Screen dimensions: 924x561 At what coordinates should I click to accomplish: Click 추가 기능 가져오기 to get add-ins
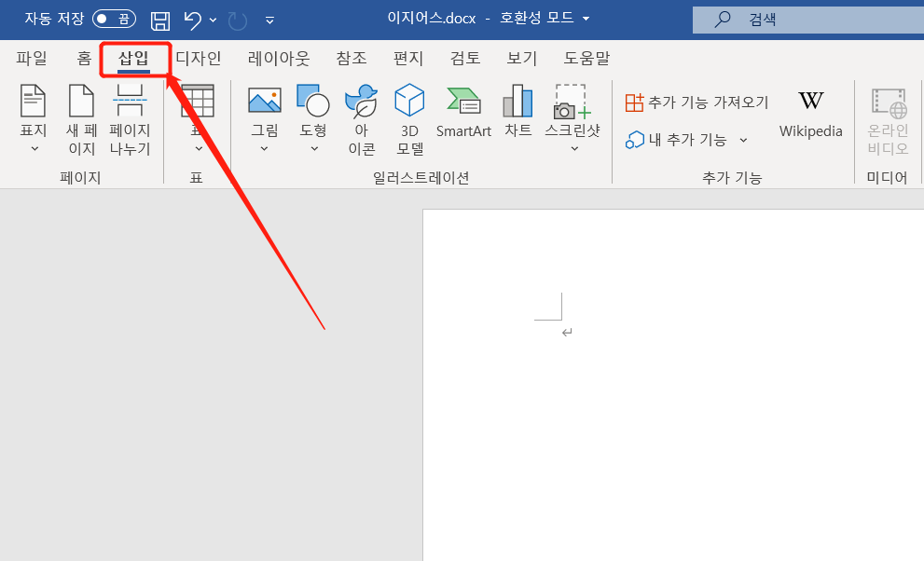point(698,102)
